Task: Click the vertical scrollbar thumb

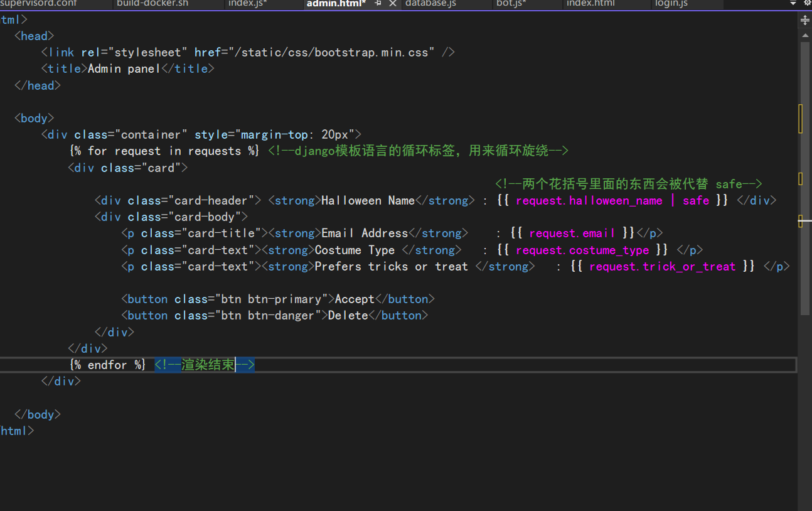Action: 805,178
